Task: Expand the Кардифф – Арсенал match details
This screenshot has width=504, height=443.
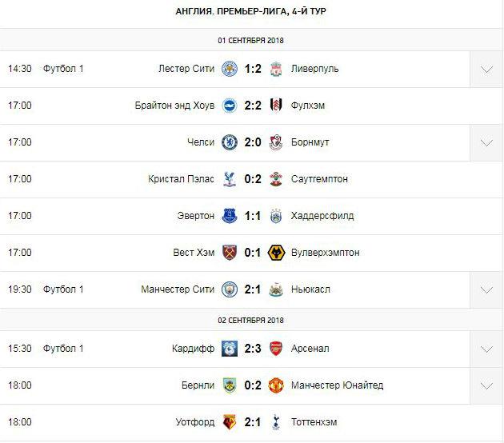Action: pos(486,349)
